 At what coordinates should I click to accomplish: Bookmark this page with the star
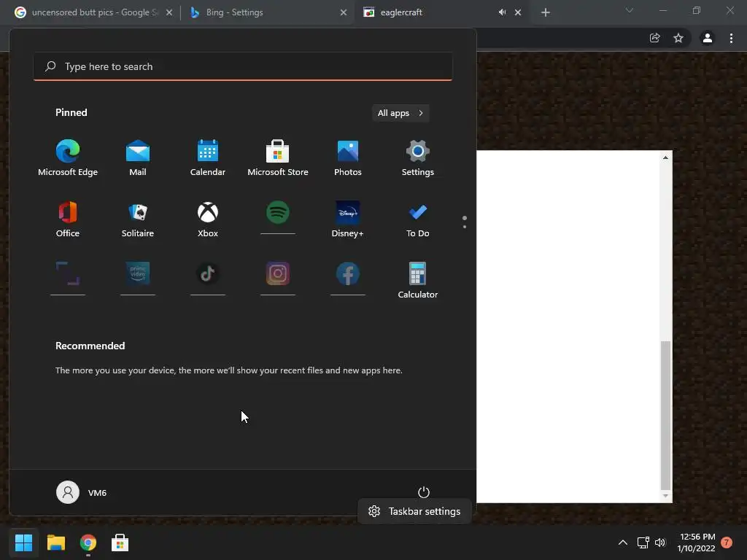pyautogui.click(x=678, y=38)
